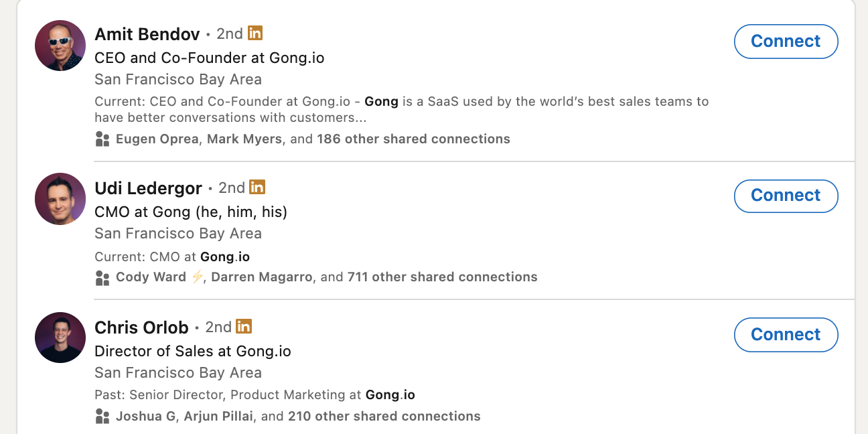This screenshot has height=434, width=868.
Task: Open the Chris Orlob name link
Action: [x=141, y=328]
